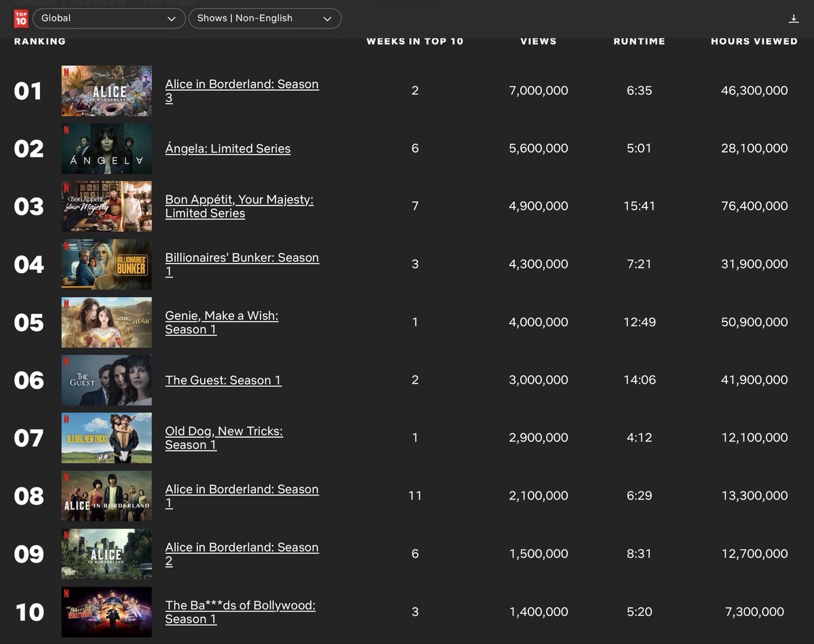Click Billionaires' Bunker thumbnail
The image size is (814, 644).
pos(106,264)
